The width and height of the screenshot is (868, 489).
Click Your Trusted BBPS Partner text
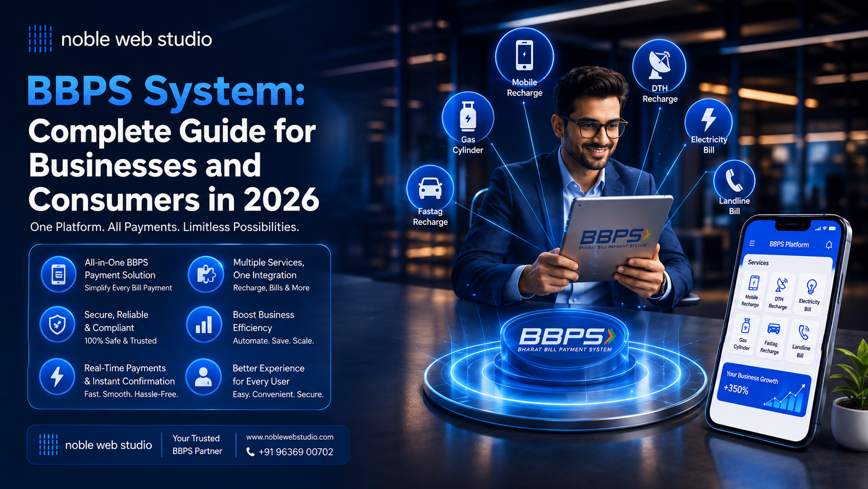[197, 444]
